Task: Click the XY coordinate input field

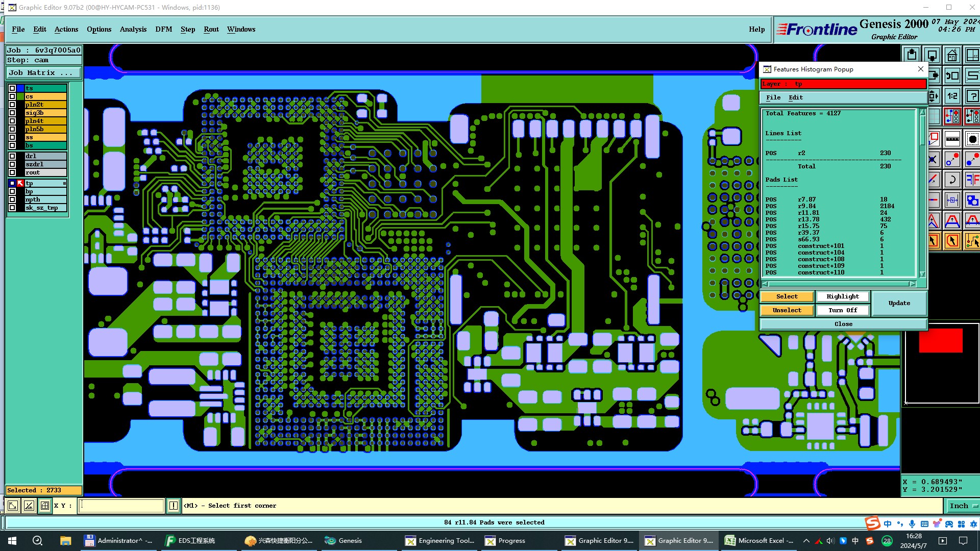Action: pyautogui.click(x=121, y=506)
